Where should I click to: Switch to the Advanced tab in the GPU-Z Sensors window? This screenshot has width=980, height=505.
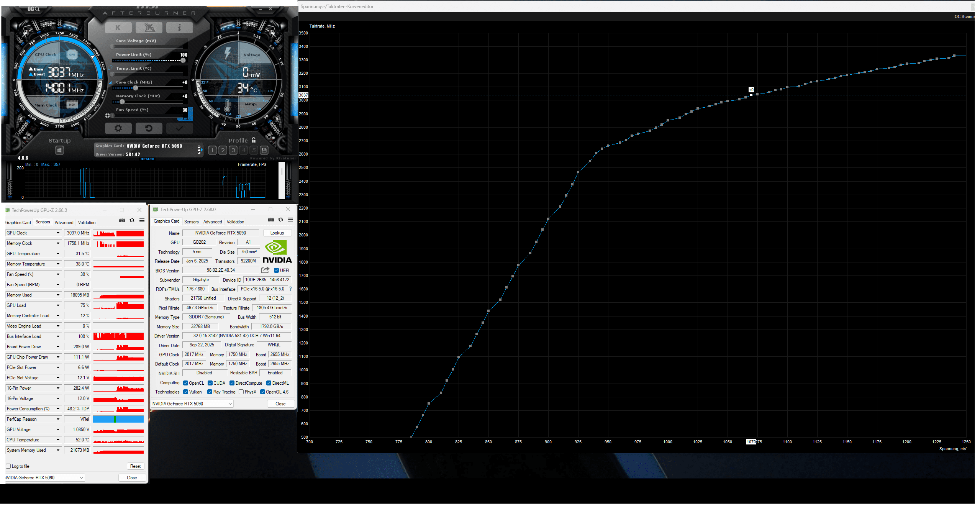(64, 222)
